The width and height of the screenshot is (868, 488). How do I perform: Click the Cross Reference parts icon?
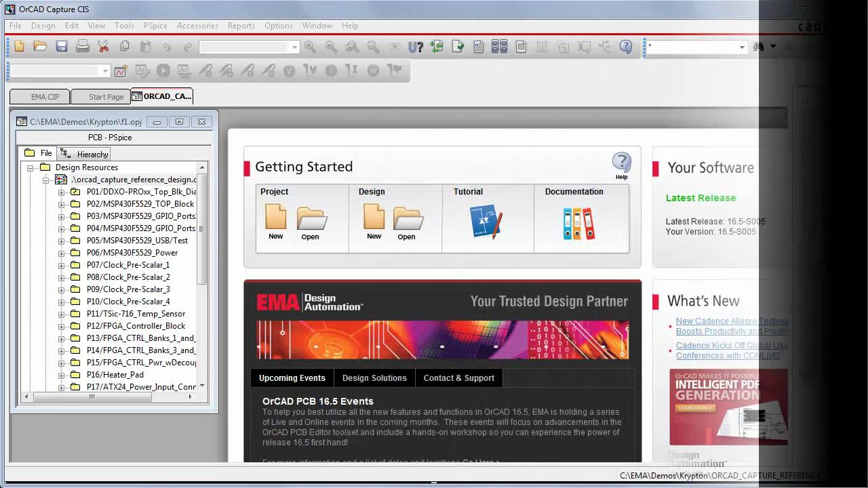click(500, 47)
